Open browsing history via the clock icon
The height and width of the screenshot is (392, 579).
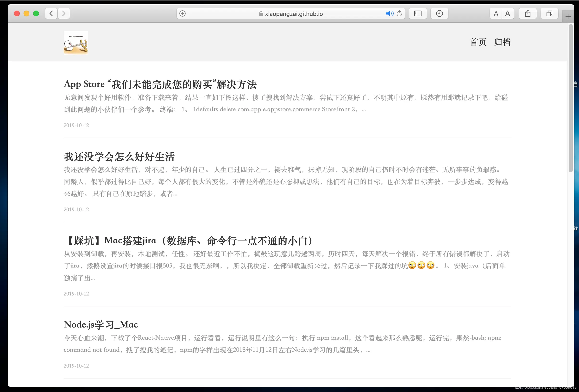[439, 13]
